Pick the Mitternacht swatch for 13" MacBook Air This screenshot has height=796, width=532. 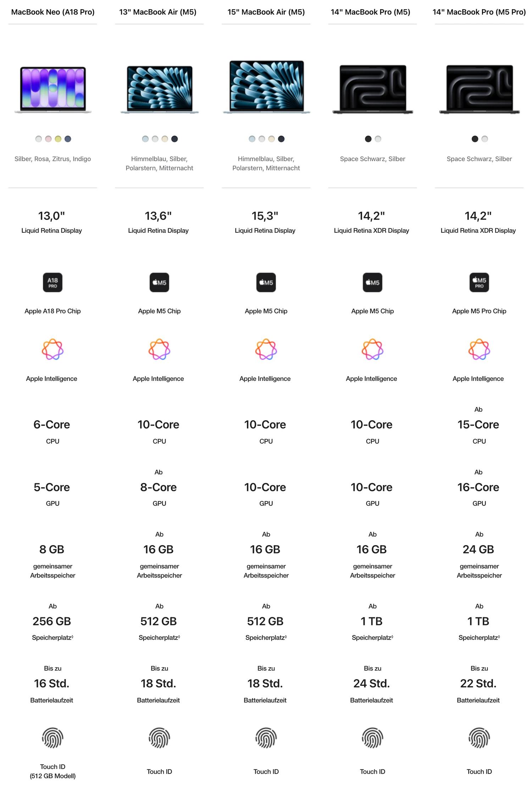pos(174,139)
